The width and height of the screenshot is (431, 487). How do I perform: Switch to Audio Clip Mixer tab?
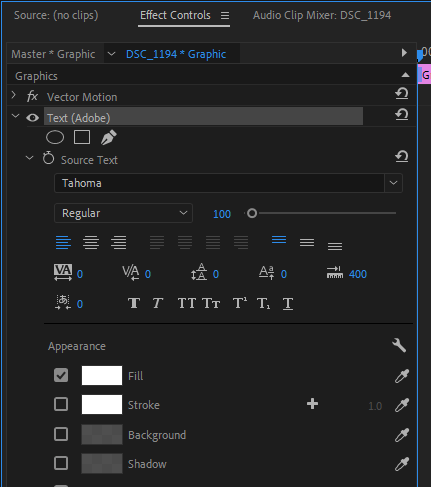click(322, 15)
